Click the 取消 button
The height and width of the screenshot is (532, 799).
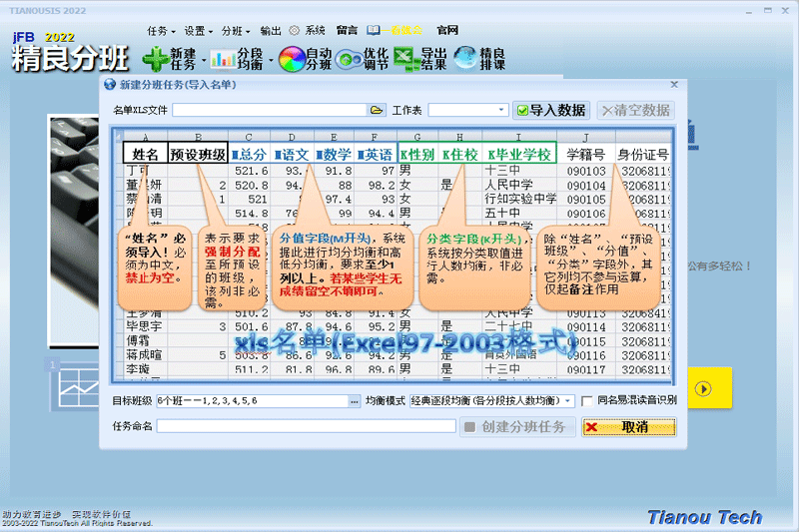click(629, 426)
